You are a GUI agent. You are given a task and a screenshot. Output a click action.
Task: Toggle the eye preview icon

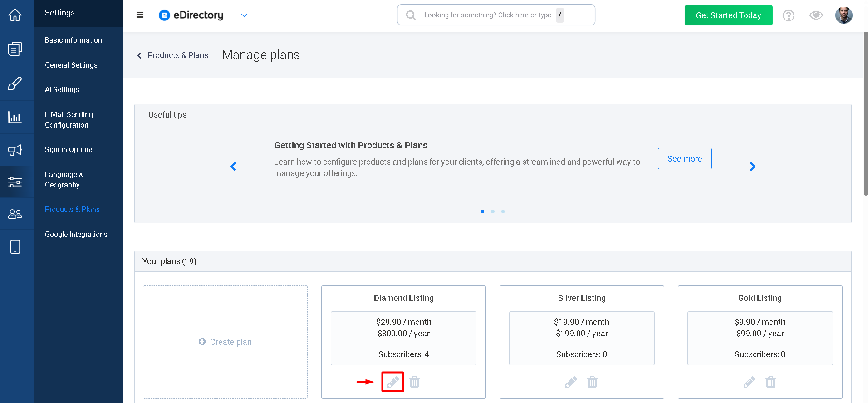pos(816,15)
